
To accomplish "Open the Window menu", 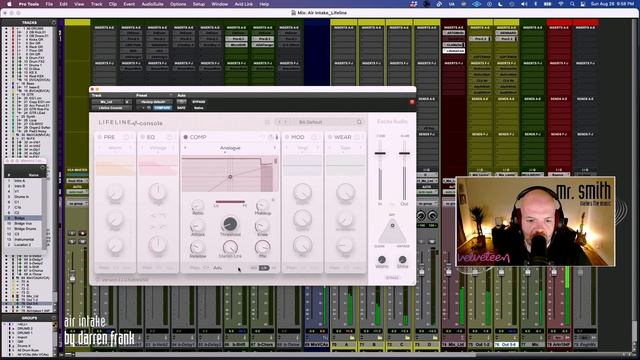I will [220, 4].
